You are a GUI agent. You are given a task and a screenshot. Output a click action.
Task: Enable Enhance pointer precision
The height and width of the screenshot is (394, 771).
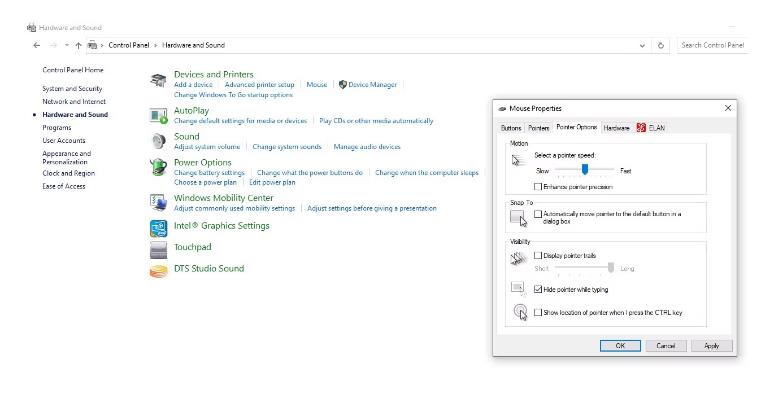(x=538, y=187)
